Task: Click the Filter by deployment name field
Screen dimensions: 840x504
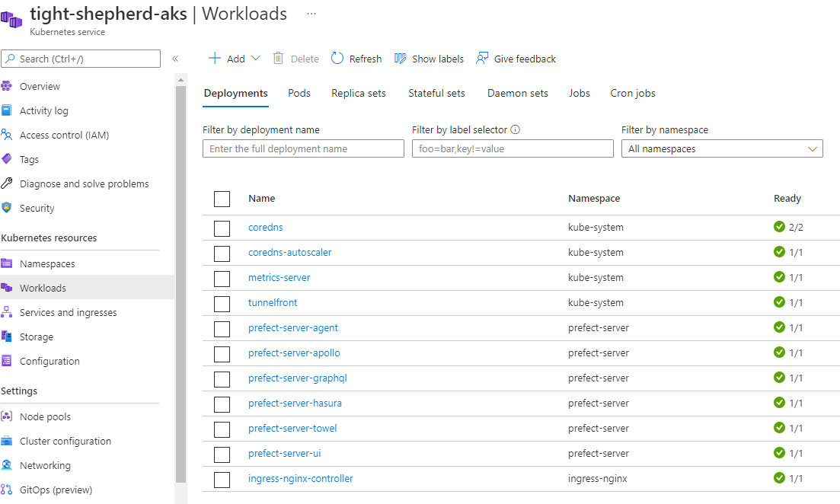Action: [x=303, y=149]
